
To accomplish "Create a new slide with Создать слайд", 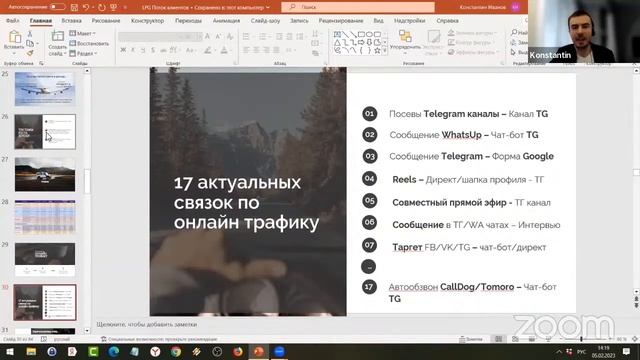I will [x=58, y=42].
